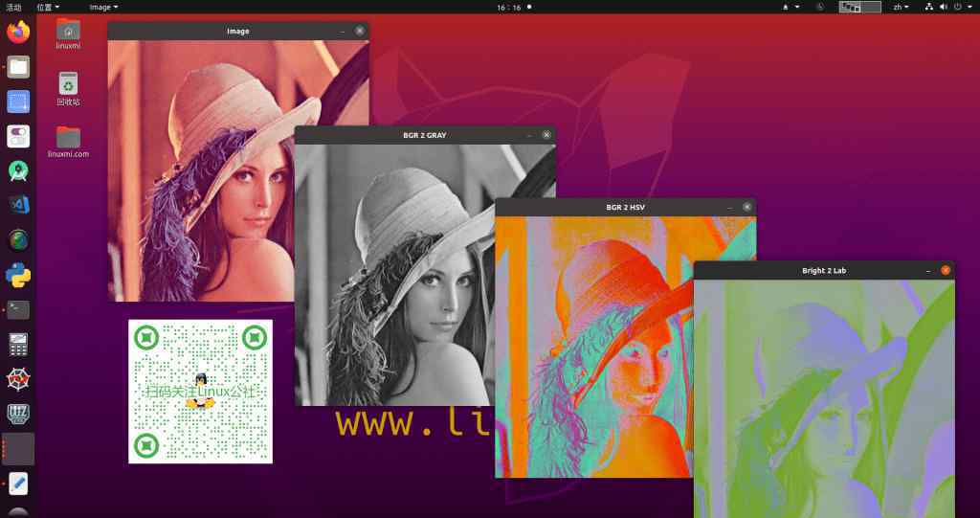The width and height of the screenshot is (980, 518).
Task: Close the BGR 2 GRAY window
Action: click(546, 135)
